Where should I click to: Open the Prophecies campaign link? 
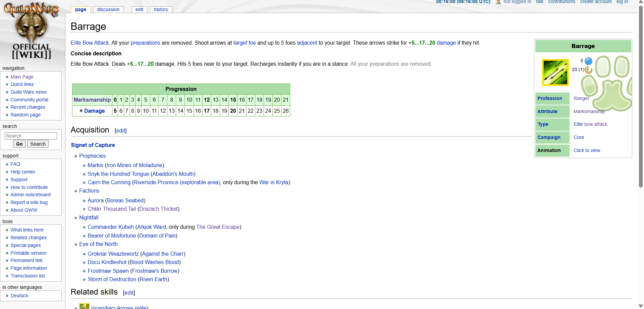point(92,156)
